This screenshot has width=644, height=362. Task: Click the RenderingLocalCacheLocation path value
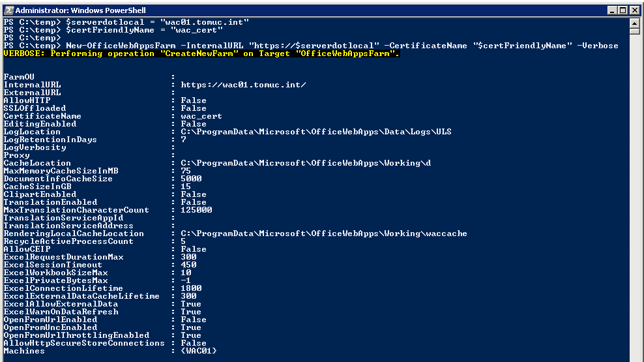coord(324,234)
